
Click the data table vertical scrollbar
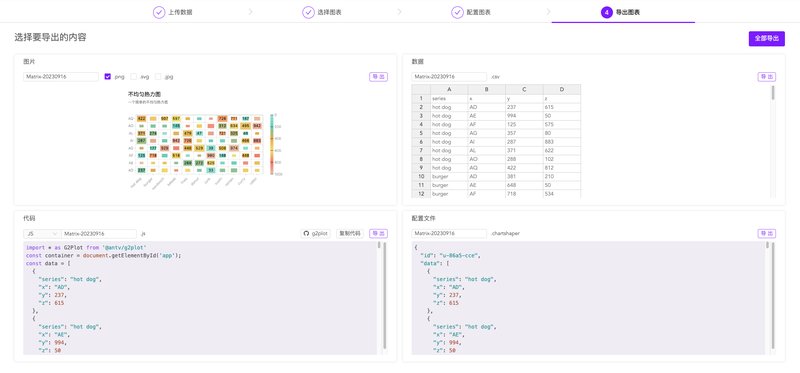[x=773, y=92]
